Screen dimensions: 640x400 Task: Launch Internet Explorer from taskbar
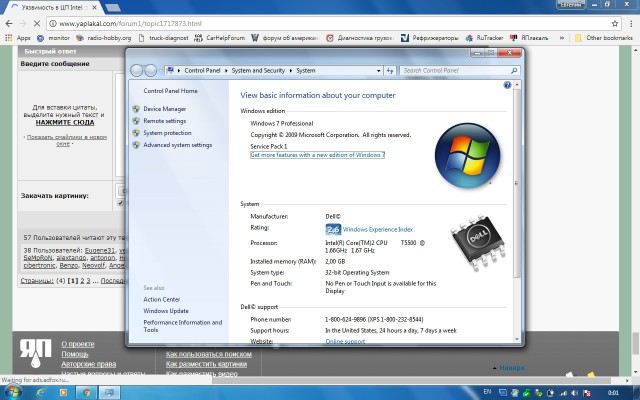[41, 393]
